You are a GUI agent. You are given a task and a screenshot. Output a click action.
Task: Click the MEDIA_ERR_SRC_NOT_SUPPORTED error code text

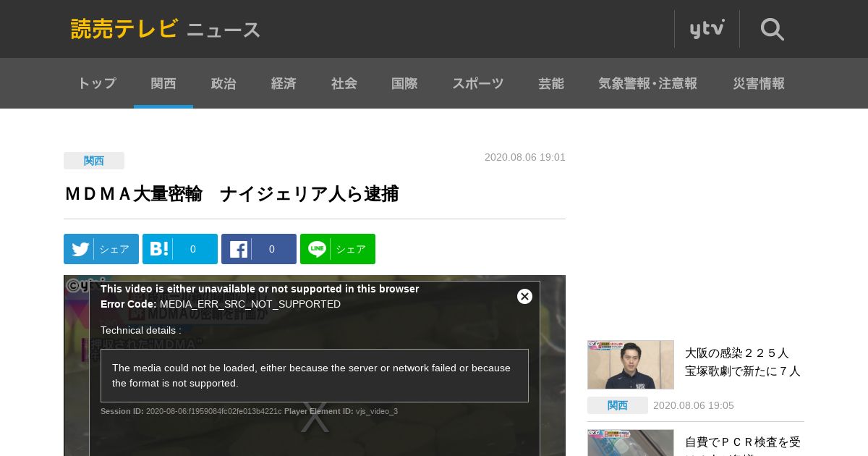point(250,304)
